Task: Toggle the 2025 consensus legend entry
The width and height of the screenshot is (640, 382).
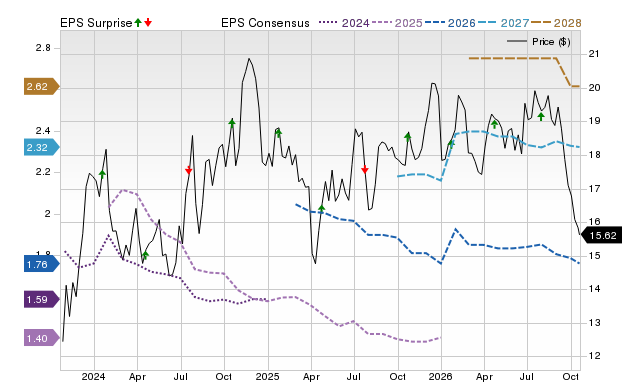Action: point(397,23)
